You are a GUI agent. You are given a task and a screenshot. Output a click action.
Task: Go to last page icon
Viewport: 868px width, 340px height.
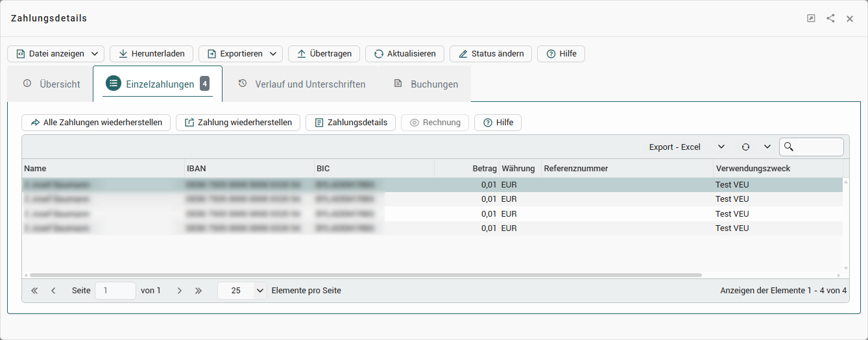point(199,291)
